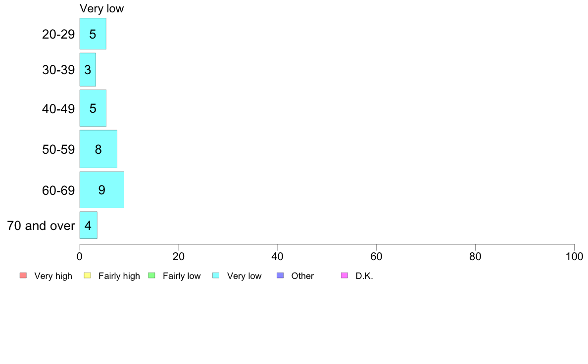Click the 40-49 age group bar
Viewport: 588px width, 364px height.
pyautogui.click(x=93, y=108)
